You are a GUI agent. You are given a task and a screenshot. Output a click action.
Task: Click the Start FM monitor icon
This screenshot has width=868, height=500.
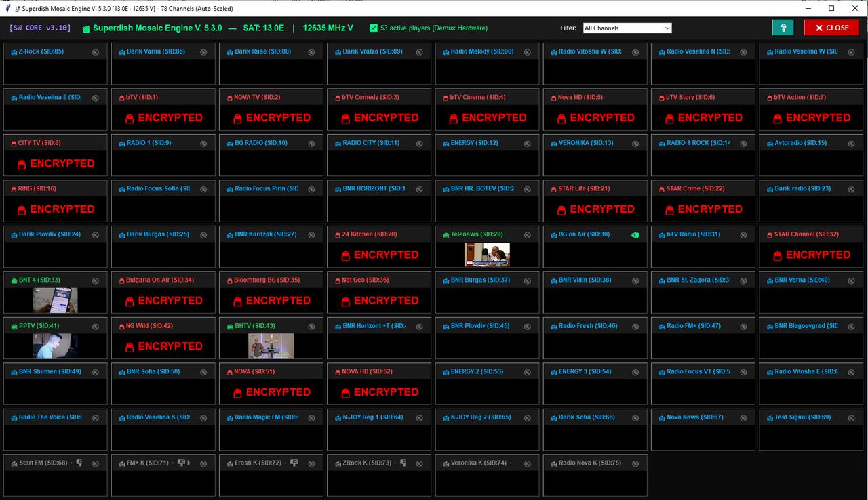79,463
